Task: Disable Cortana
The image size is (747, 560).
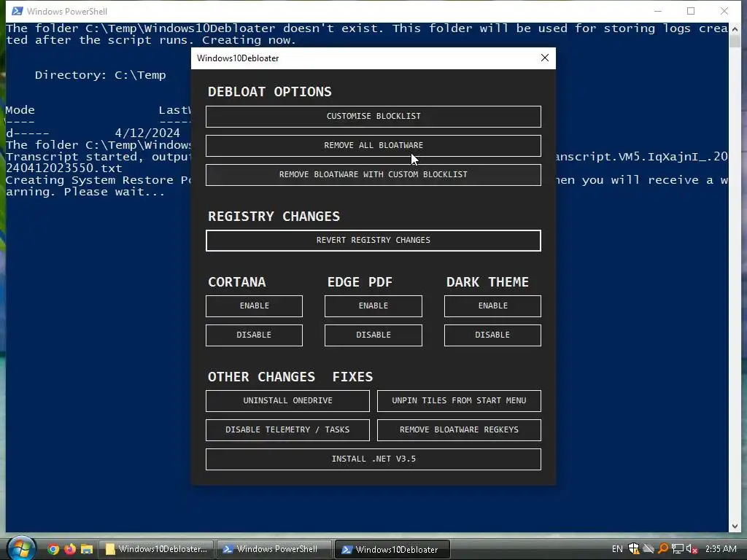Action: point(254,335)
